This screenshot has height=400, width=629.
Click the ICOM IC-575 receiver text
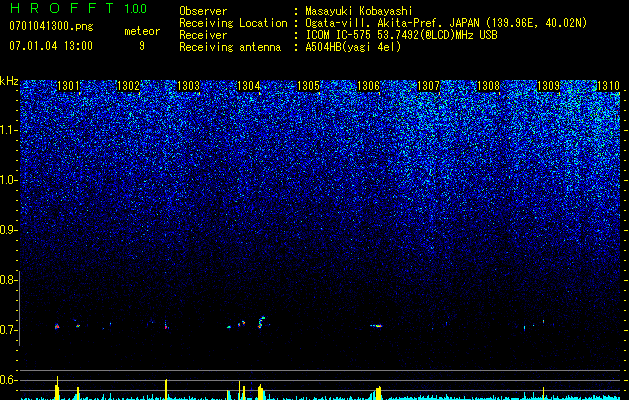(401, 35)
